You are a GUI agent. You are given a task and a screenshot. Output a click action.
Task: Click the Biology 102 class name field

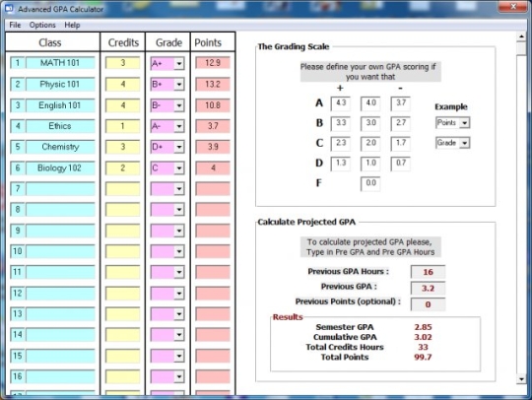click(60, 167)
